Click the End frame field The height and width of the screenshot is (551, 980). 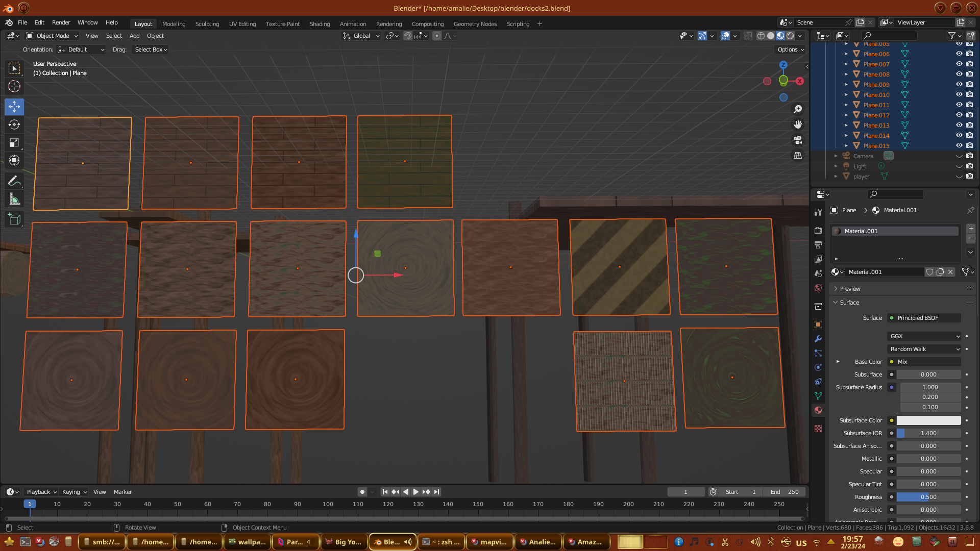[x=785, y=492]
